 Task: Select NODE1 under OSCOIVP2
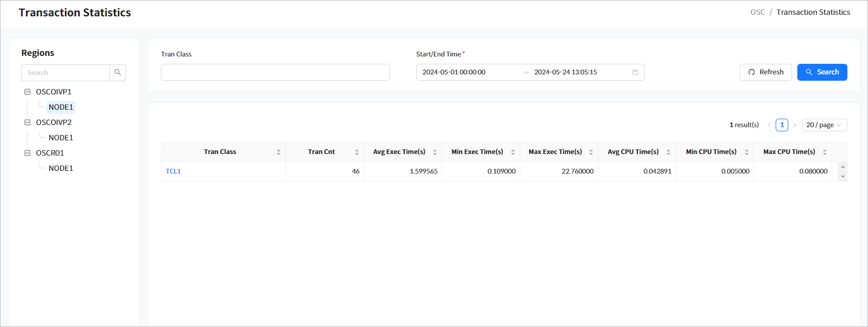click(61, 138)
